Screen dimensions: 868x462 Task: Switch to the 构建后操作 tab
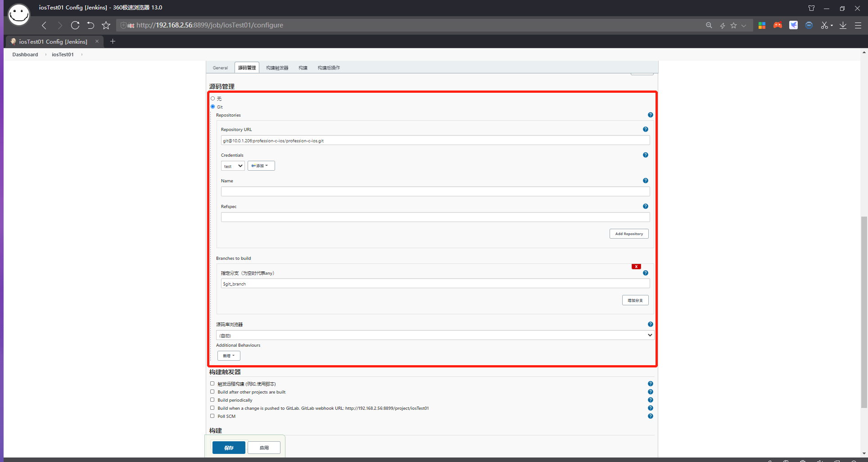click(x=329, y=68)
